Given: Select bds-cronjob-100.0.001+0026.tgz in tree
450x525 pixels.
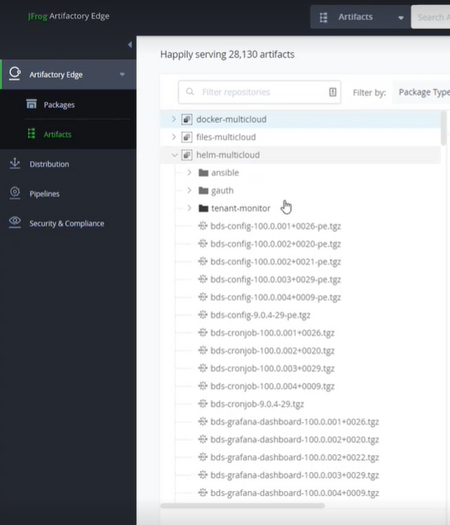Looking at the screenshot, I should 272,333.
